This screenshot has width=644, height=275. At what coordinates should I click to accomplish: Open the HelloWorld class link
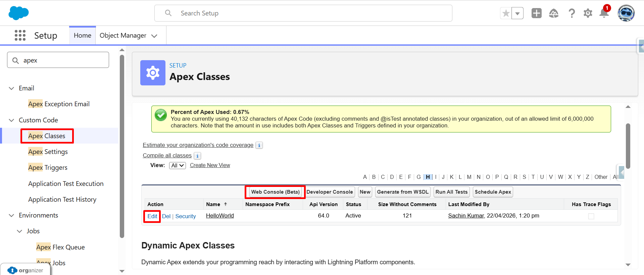(x=220, y=215)
